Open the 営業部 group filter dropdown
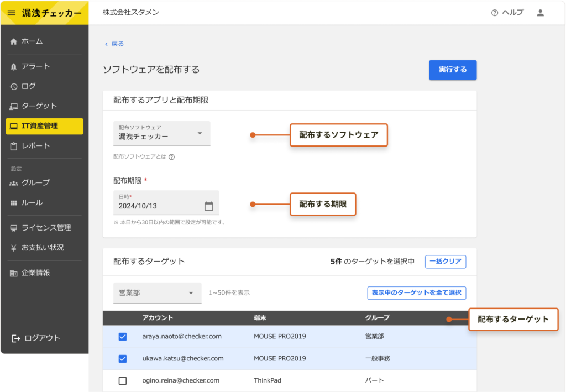The width and height of the screenshot is (566, 392). tap(158, 292)
